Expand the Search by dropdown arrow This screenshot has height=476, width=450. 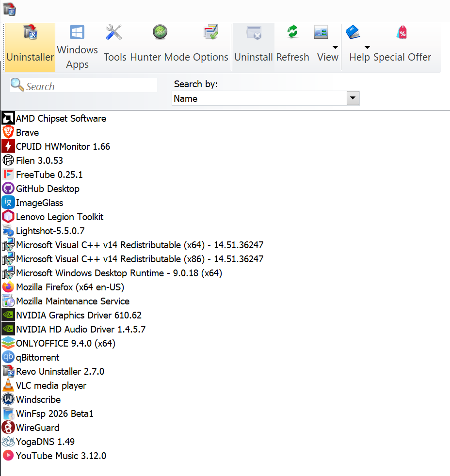[353, 98]
